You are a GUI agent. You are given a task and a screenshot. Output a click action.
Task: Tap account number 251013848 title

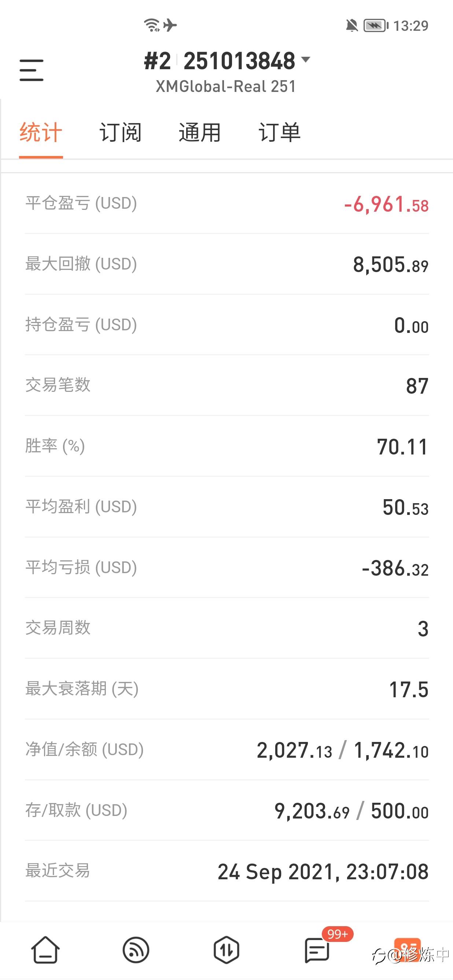tap(239, 61)
